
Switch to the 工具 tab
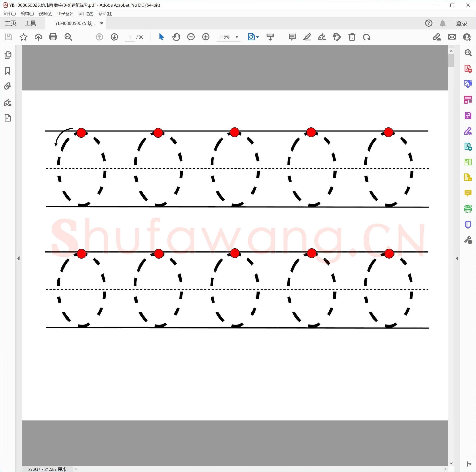pyautogui.click(x=30, y=23)
